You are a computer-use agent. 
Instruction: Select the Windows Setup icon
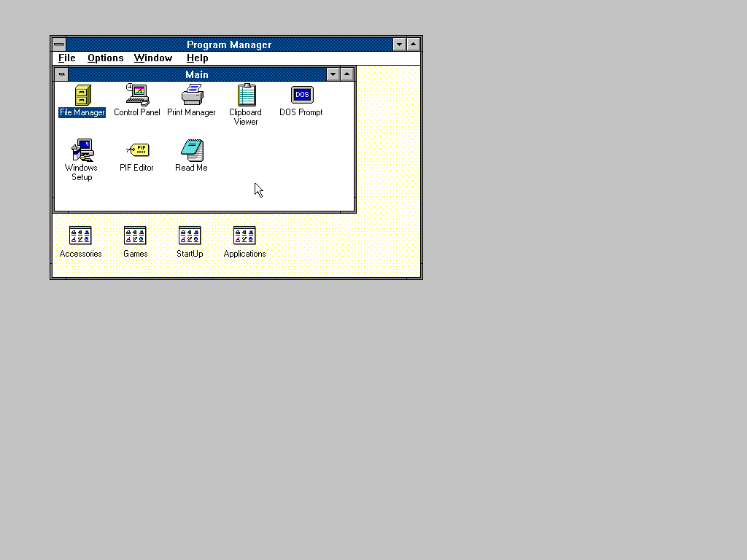[82, 151]
